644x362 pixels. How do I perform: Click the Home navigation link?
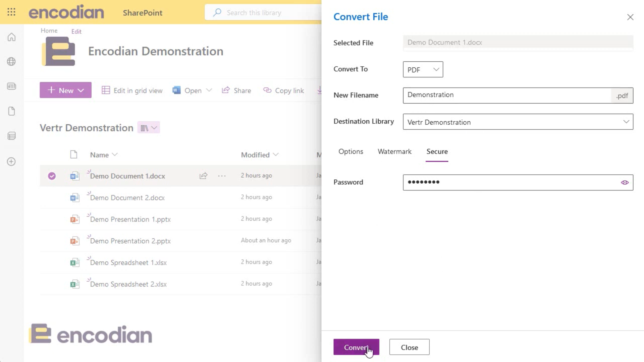point(49,31)
